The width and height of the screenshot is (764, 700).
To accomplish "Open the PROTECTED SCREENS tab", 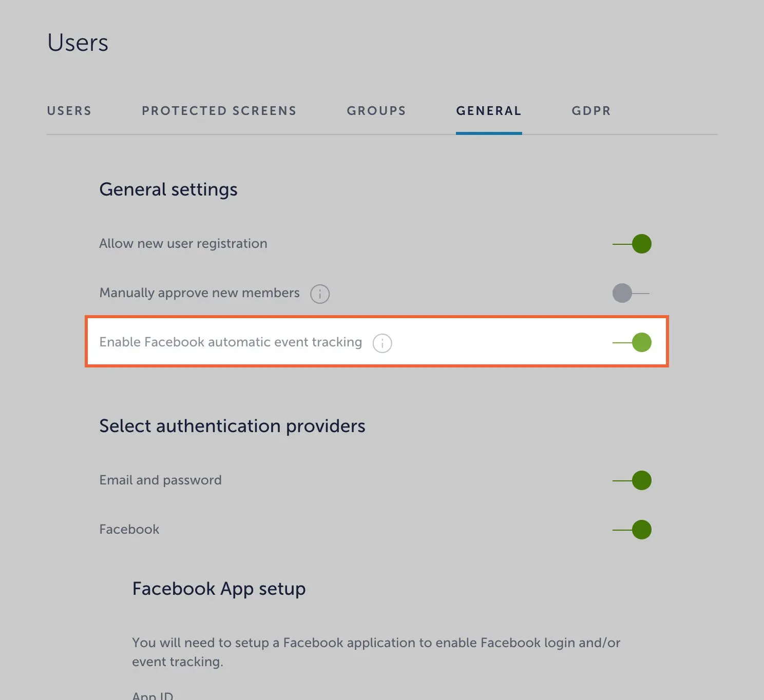I will 219,111.
